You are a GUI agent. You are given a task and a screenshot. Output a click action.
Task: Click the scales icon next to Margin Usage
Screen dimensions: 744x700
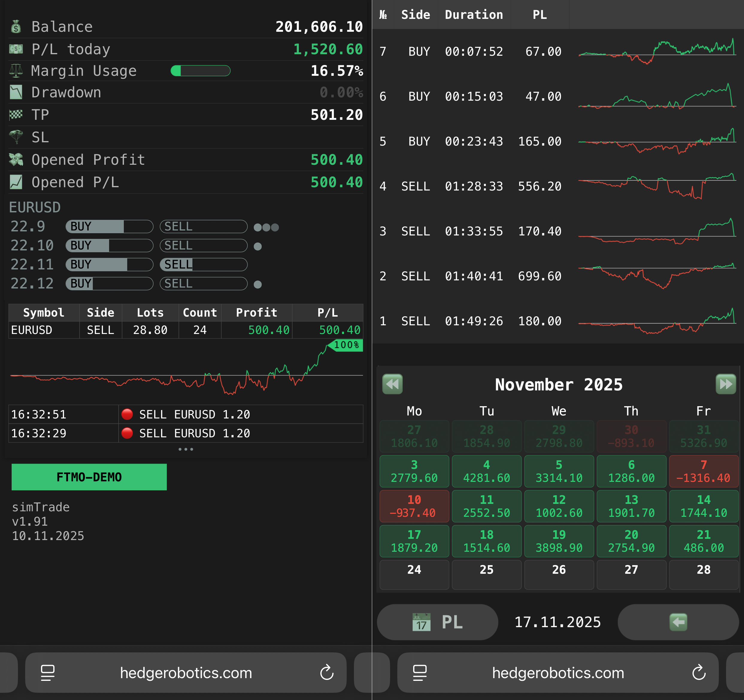[x=16, y=70]
